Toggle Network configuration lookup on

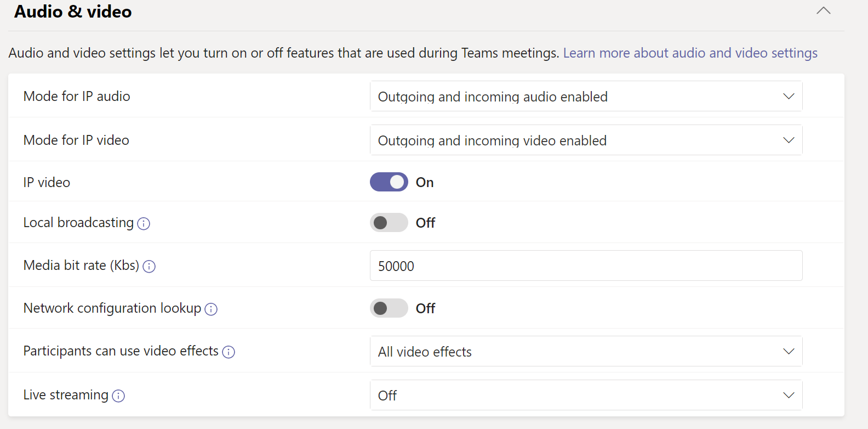click(389, 308)
